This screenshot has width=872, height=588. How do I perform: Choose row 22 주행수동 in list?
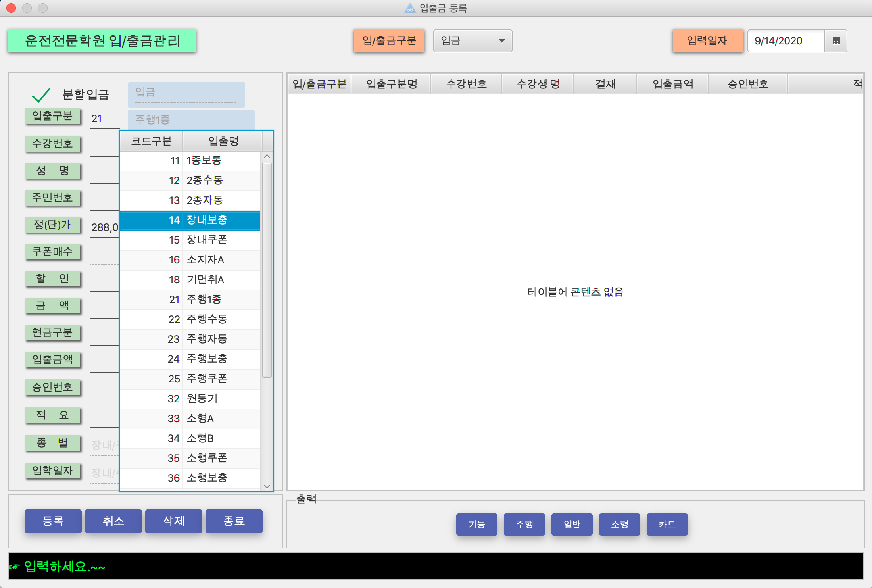tap(190, 319)
